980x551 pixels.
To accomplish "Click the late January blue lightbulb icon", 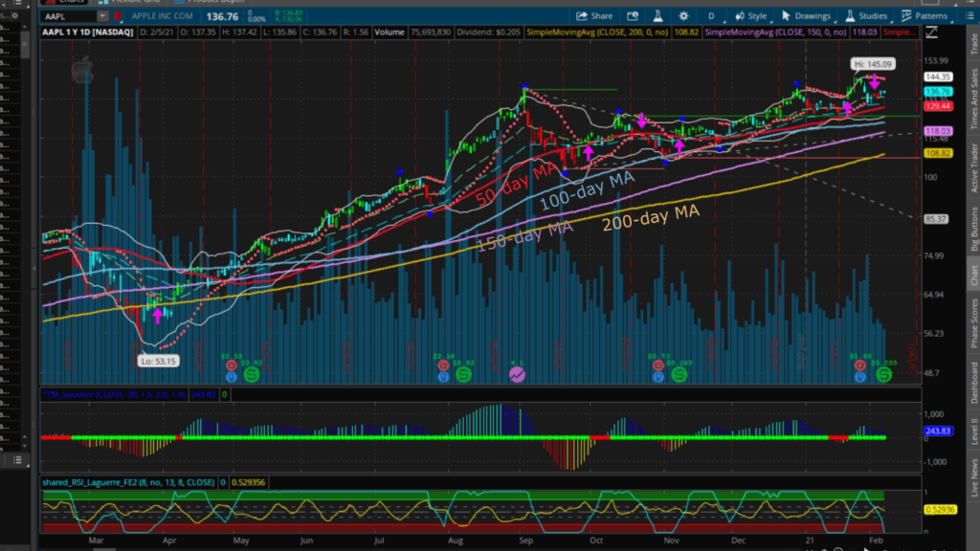I will point(860,377).
